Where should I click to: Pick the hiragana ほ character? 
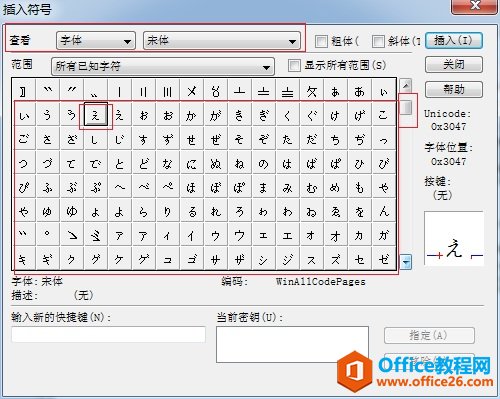pos(191,187)
